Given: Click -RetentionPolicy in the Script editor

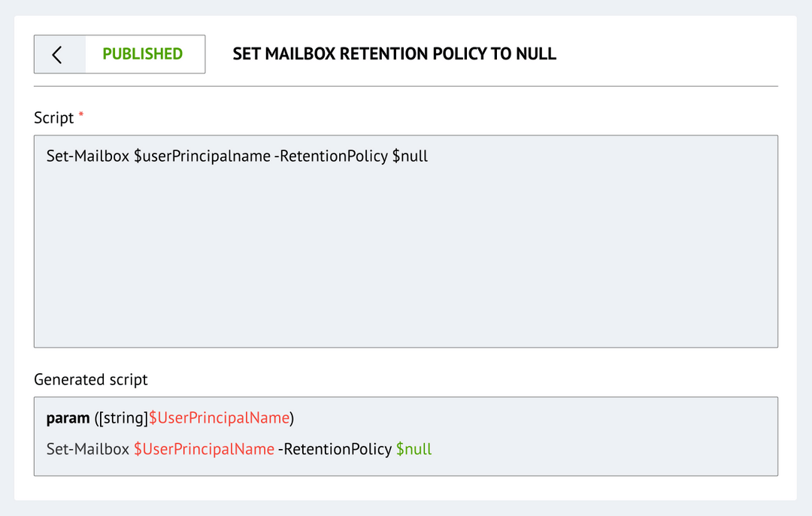Looking at the screenshot, I should click(x=331, y=156).
